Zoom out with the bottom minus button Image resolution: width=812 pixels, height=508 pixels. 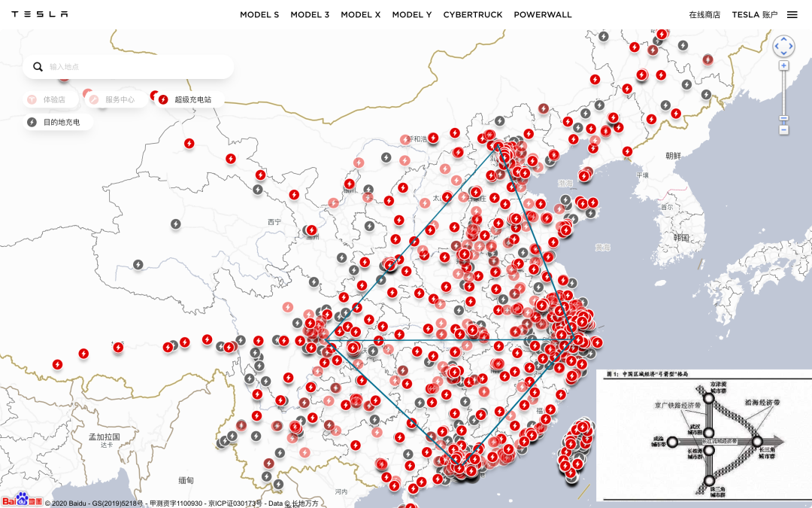click(784, 129)
